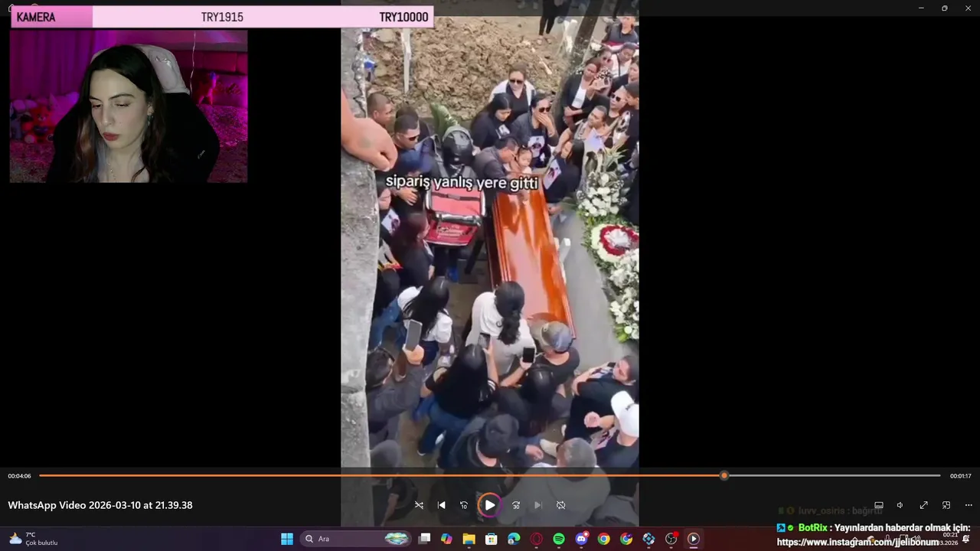Image resolution: width=980 pixels, height=551 pixels.
Task: Switch to mini player view
Action: click(946, 505)
